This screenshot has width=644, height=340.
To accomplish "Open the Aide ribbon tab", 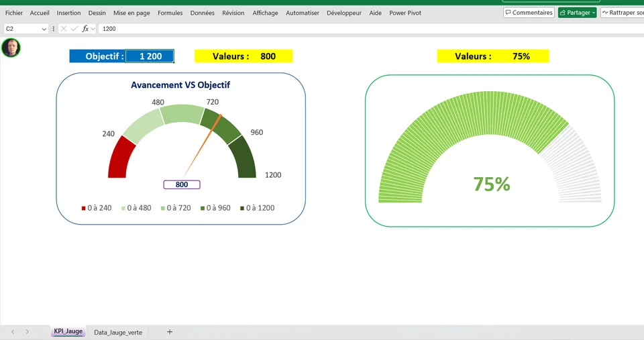I will [x=376, y=13].
